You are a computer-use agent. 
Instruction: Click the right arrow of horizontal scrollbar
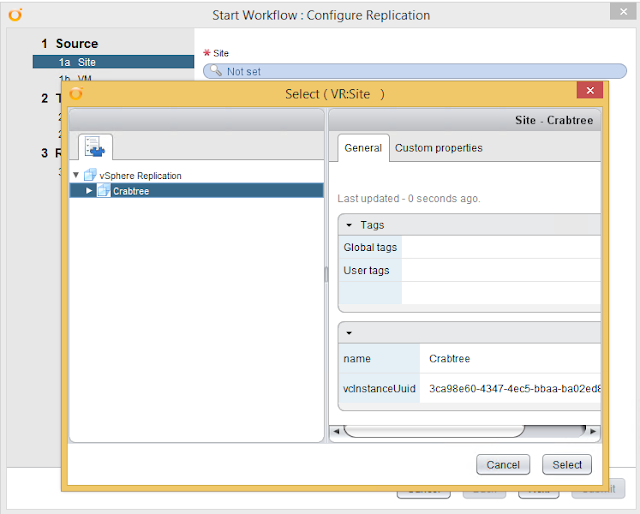[x=593, y=431]
